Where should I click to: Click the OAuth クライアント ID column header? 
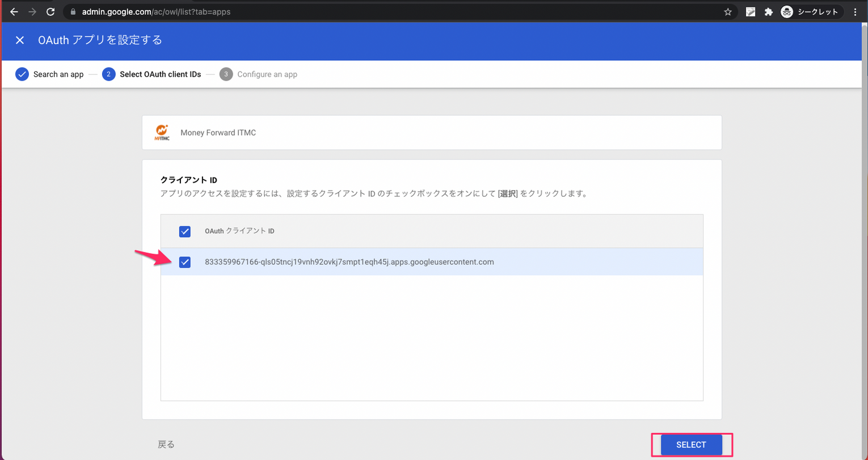240,231
